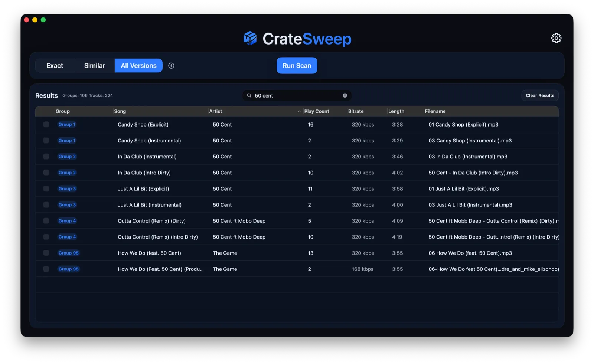Select song 'Outta Control (Remix) (Intro Dirty)'
The height and width of the screenshot is (364, 594).
click(x=158, y=237)
